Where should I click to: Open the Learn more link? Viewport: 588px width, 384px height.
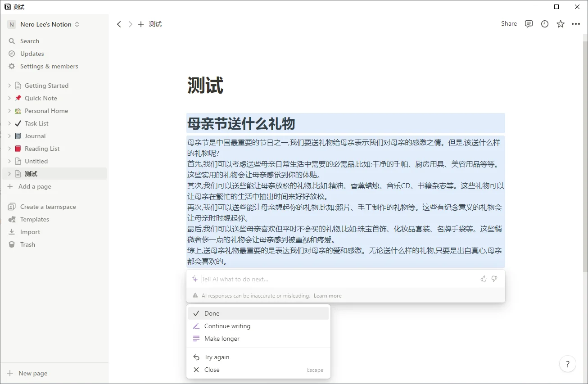click(327, 296)
